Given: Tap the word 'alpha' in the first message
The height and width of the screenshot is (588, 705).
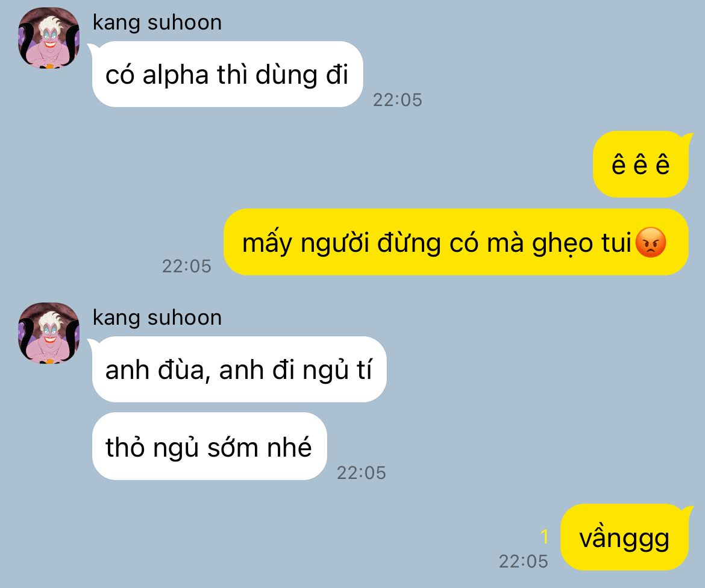Looking at the screenshot, I should point(175,75).
